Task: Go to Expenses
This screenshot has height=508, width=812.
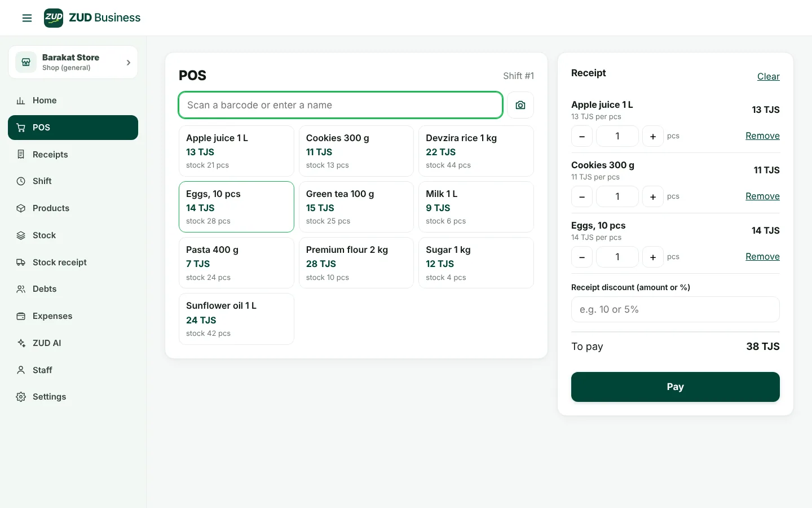Action: tap(73, 316)
